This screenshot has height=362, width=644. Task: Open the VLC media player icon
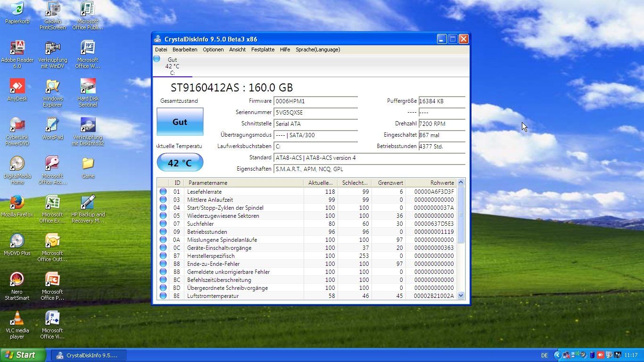click(17, 325)
